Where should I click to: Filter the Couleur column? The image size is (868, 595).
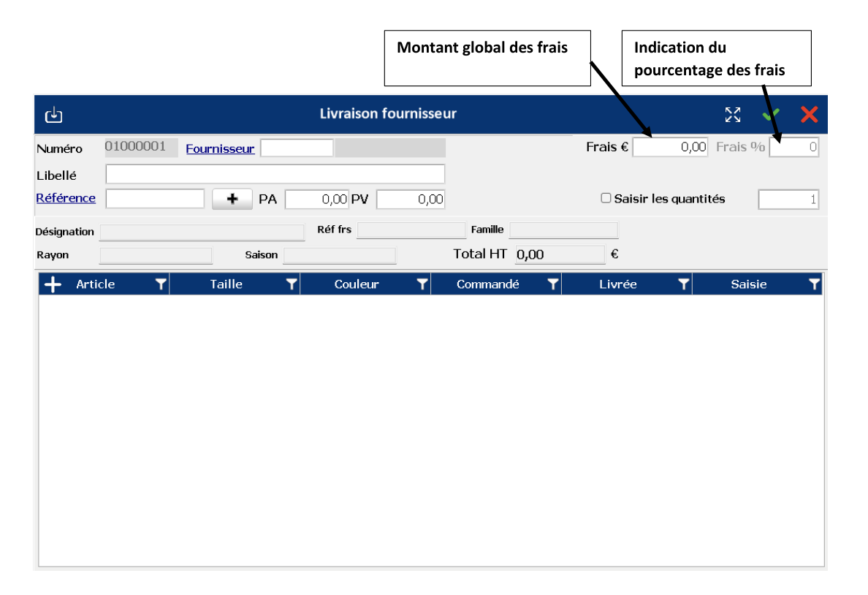point(422,284)
